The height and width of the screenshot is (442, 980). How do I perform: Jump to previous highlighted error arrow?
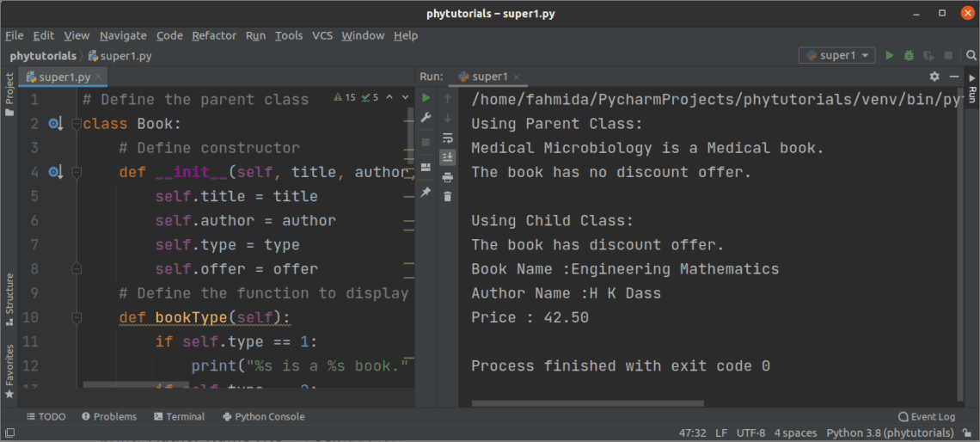(389, 97)
